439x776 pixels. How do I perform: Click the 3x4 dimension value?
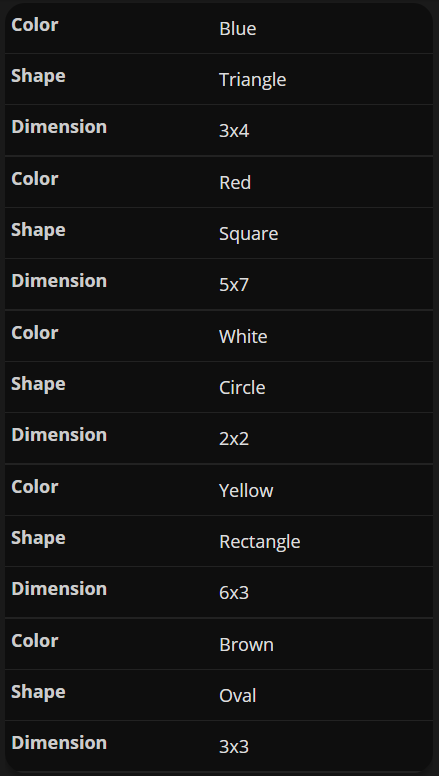(x=234, y=131)
